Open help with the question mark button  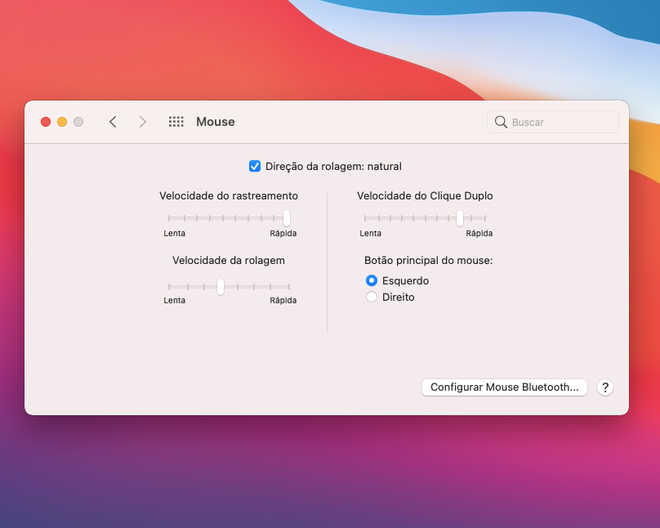605,387
